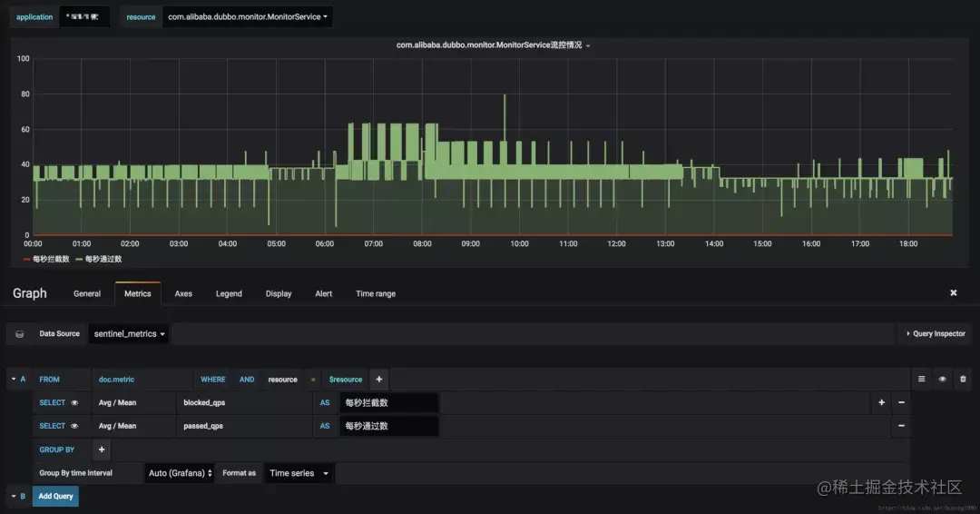The width and height of the screenshot is (980, 514).
Task: Click the 100 y-axis label
Action: click(23, 58)
